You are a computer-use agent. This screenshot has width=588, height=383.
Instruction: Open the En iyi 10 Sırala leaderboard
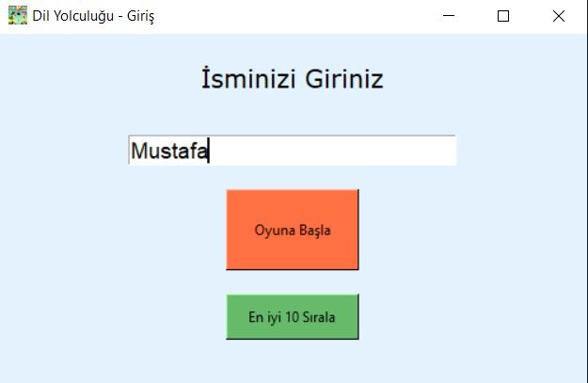292,316
